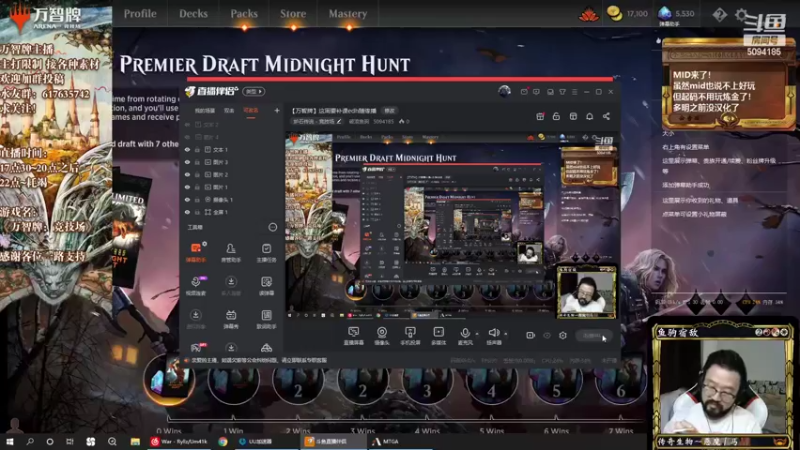Viewport: 800px width, 450px height.
Task: Click the 修改 edit title button
Action: click(x=389, y=111)
